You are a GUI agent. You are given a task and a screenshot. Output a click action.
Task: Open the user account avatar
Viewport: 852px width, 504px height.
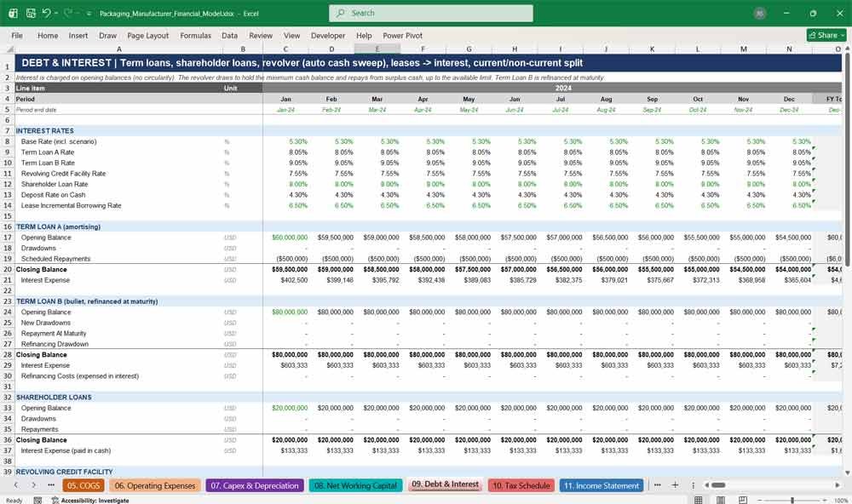pos(760,14)
